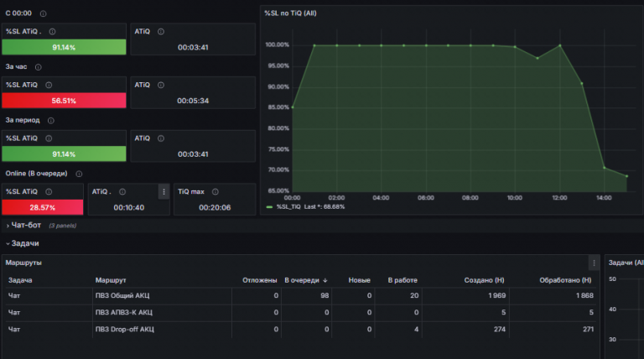Click chart data point at 12:00 peak
Image resolution: width=644 pixels, height=359 pixels.
pos(560,45)
